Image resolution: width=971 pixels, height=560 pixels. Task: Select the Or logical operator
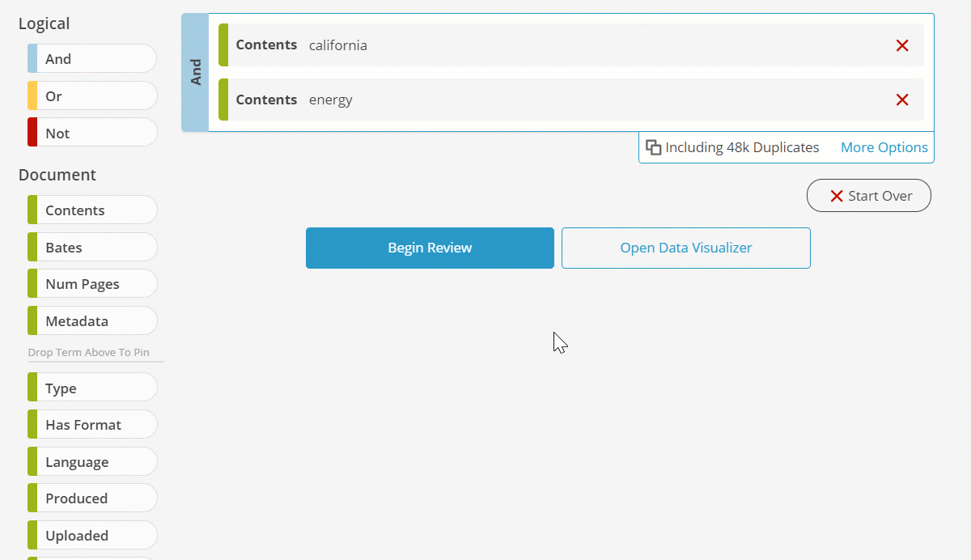[92, 96]
